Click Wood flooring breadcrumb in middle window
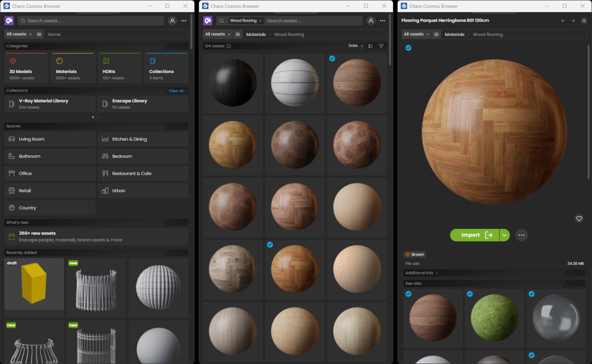This screenshot has width=592, height=364. pyautogui.click(x=289, y=34)
